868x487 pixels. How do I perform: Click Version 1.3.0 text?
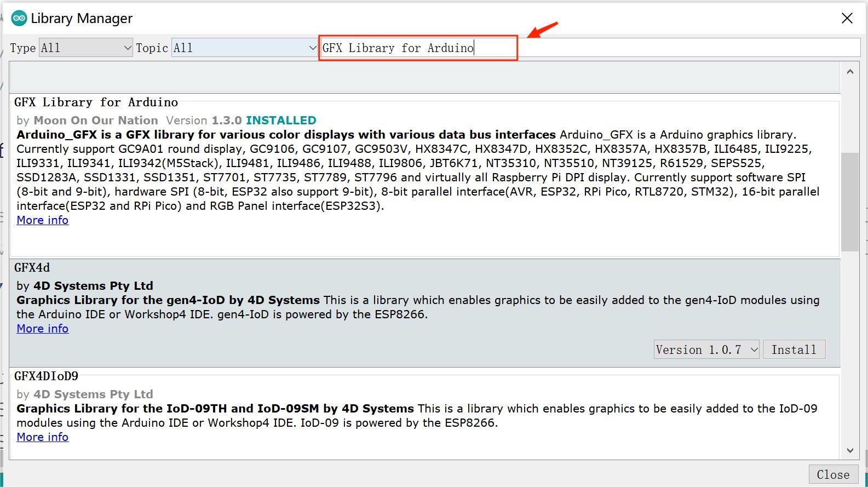click(x=204, y=121)
